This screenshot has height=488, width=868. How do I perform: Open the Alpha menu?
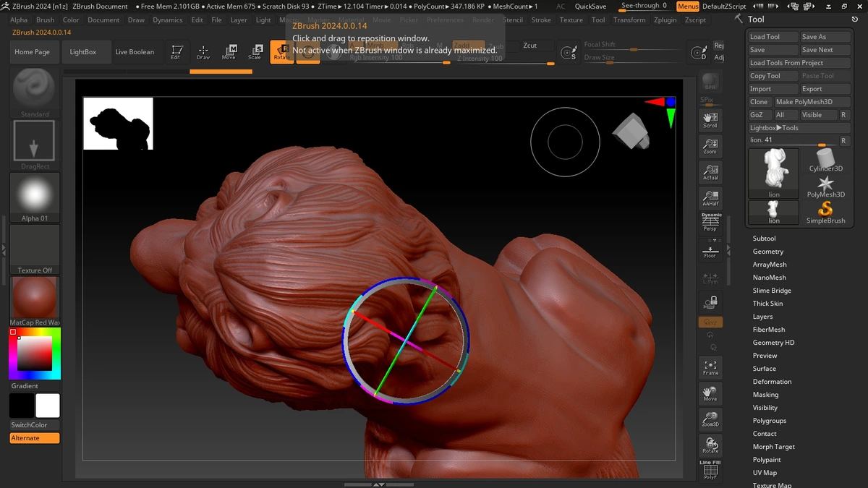[19, 20]
